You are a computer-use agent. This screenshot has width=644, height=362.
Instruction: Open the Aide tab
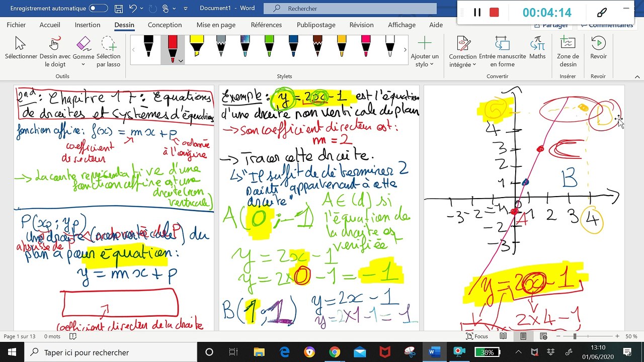pos(436,25)
